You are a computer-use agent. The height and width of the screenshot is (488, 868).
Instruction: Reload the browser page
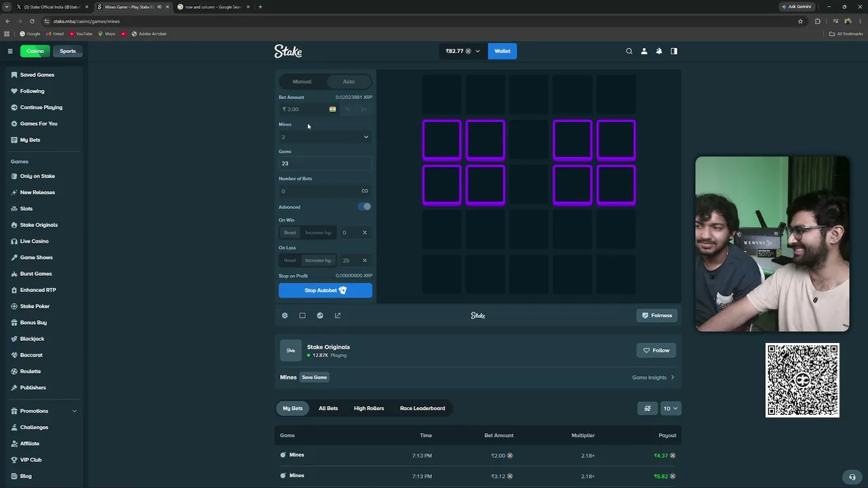click(x=32, y=21)
